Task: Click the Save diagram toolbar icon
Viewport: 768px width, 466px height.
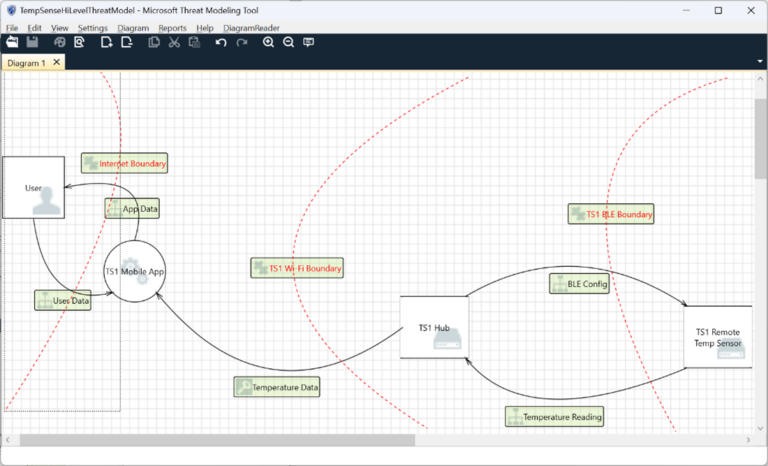Action: click(x=32, y=42)
